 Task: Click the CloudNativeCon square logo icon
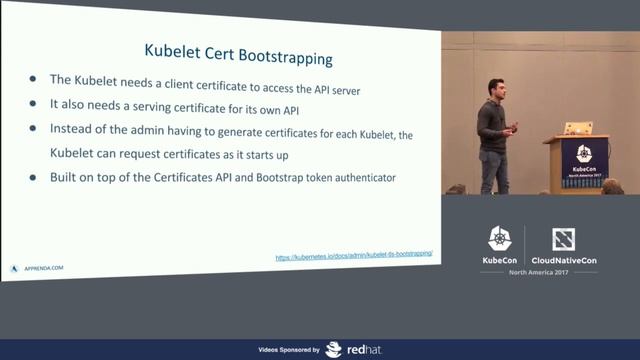[563, 239]
